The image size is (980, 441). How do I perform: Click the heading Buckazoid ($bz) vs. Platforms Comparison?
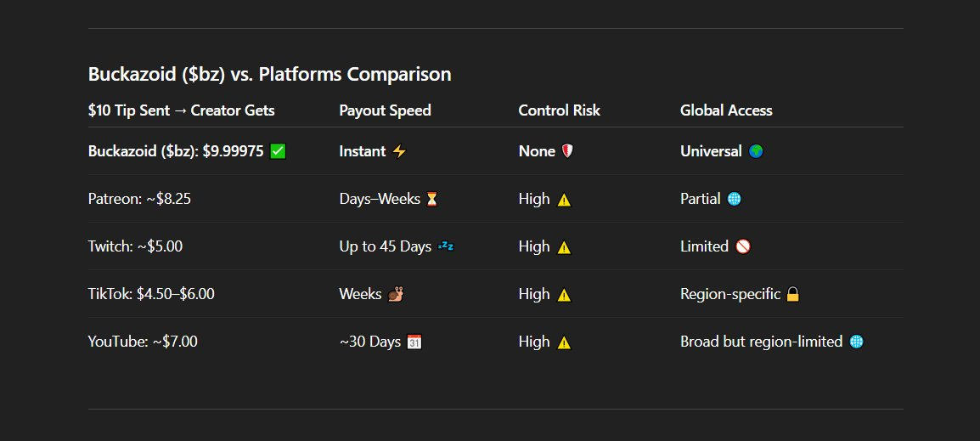click(269, 75)
